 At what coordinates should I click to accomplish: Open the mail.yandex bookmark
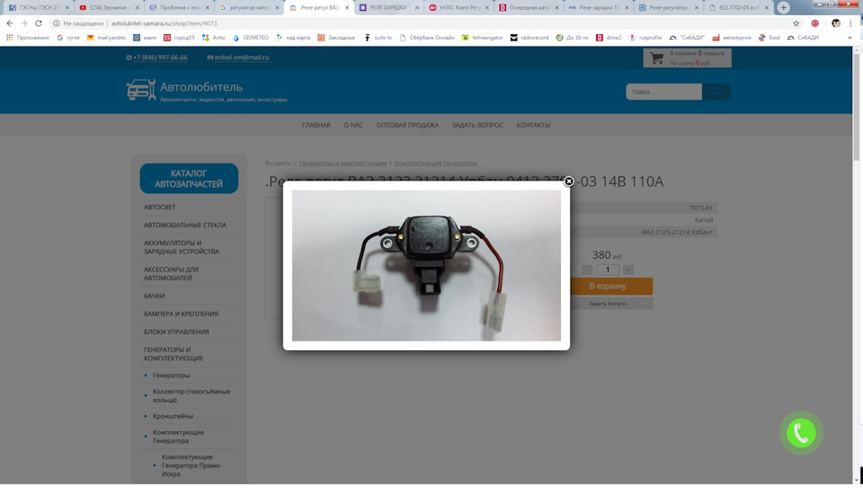pos(106,38)
